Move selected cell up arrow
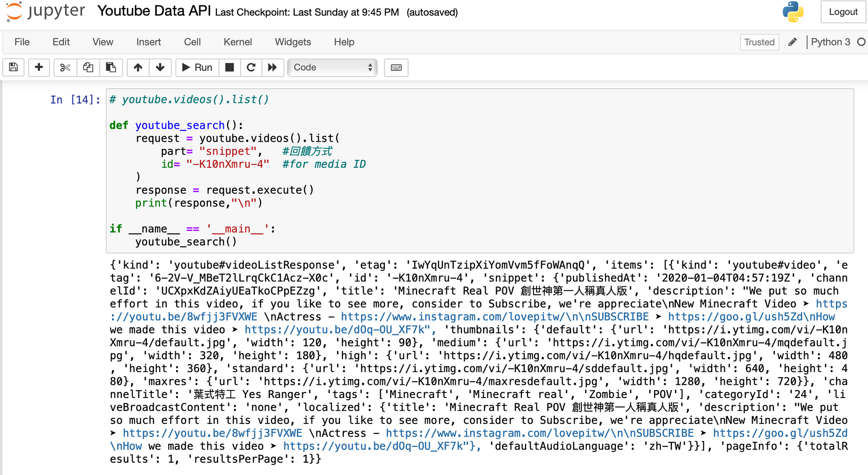868x475 pixels. coord(138,68)
